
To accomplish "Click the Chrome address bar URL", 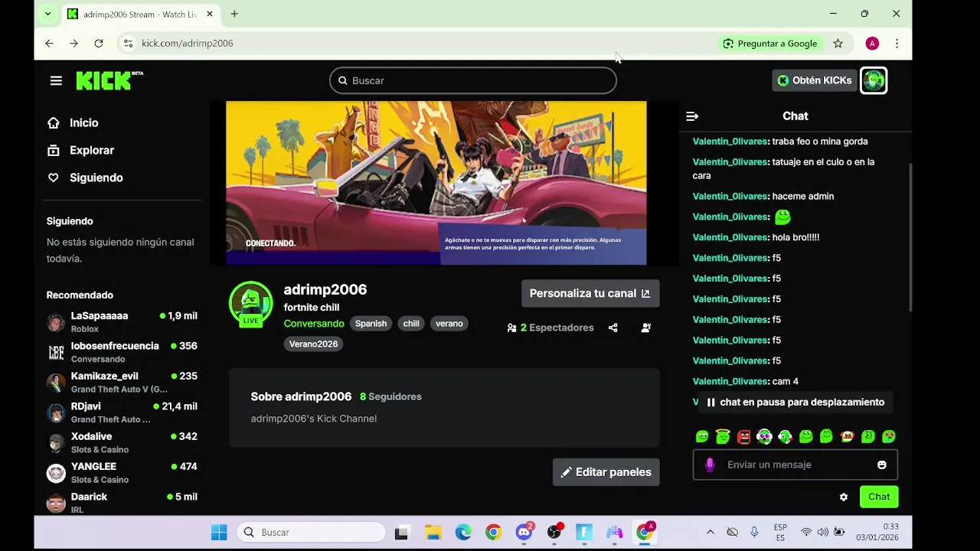I will [188, 44].
